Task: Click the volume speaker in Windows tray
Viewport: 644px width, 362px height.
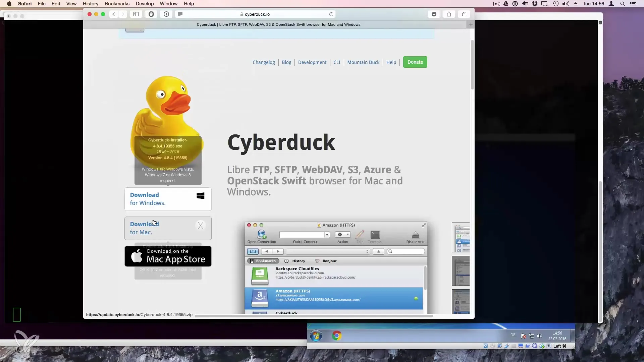Action: coord(539,336)
